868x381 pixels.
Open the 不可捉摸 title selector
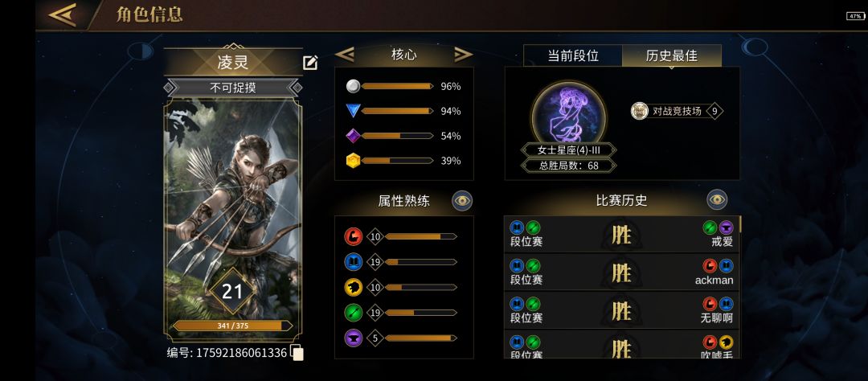(x=233, y=88)
